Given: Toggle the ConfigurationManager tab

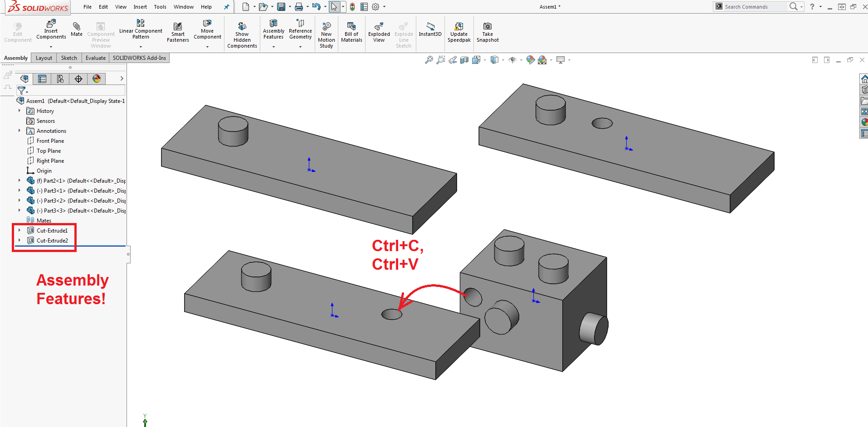Looking at the screenshot, I should tap(60, 78).
